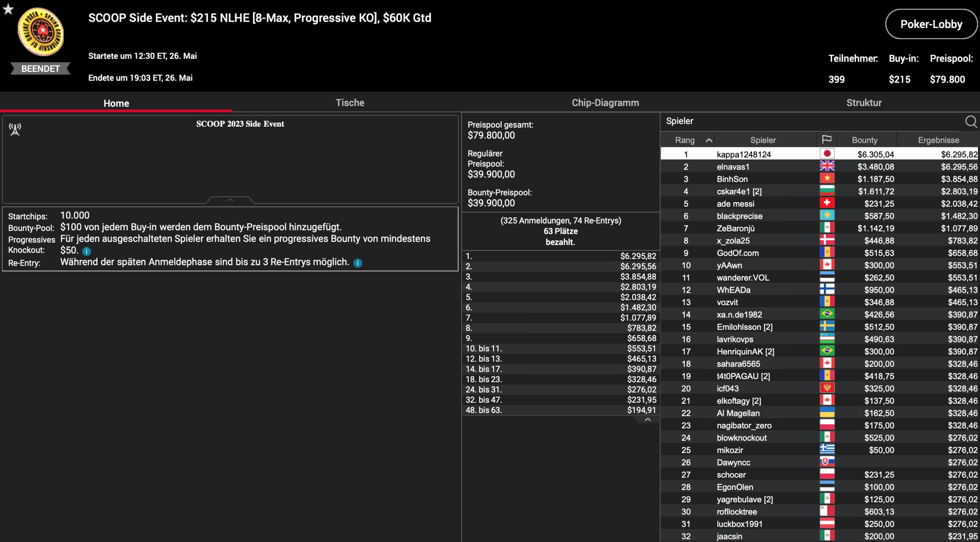Select player elnavas1 in the list
The image size is (980, 542).
click(x=819, y=166)
